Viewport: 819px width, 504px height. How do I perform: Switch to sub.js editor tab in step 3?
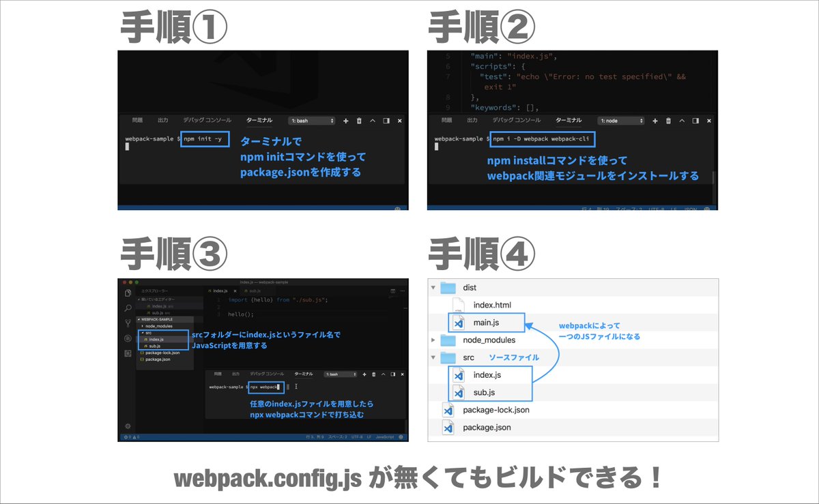tap(256, 291)
